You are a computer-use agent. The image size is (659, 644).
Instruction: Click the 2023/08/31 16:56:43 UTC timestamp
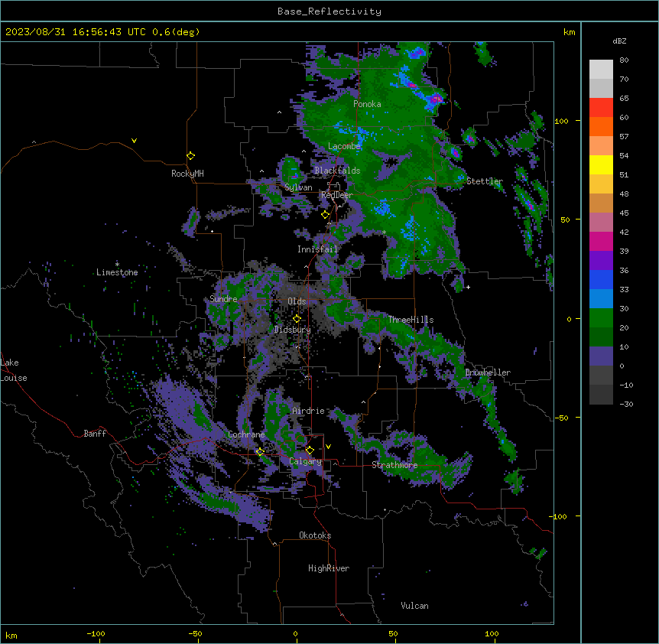(x=75, y=32)
